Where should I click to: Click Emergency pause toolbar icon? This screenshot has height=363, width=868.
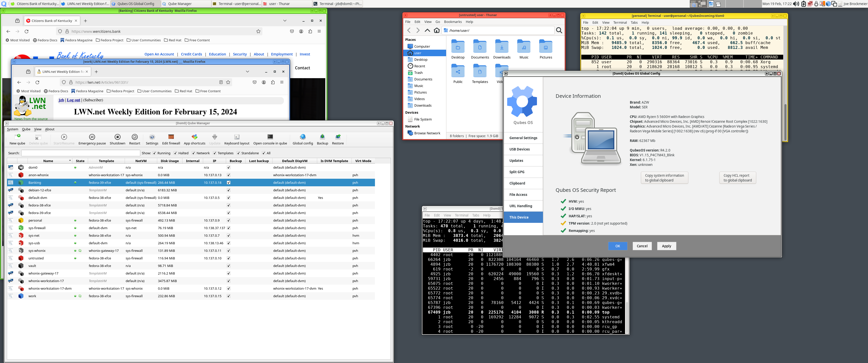click(x=92, y=137)
